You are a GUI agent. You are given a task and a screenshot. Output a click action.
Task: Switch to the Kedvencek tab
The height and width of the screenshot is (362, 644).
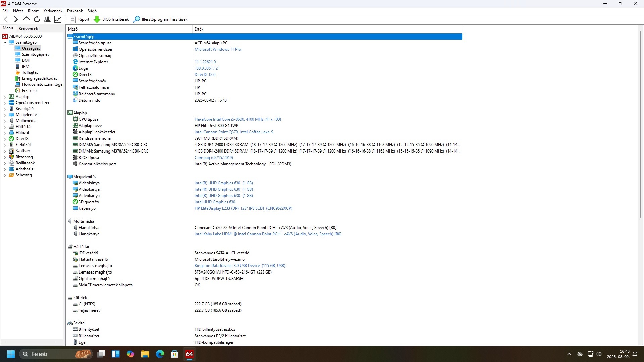point(28,29)
